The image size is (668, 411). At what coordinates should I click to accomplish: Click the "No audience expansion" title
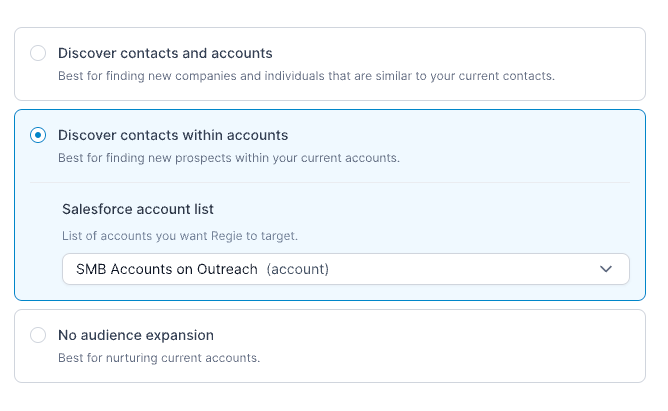(x=136, y=335)
